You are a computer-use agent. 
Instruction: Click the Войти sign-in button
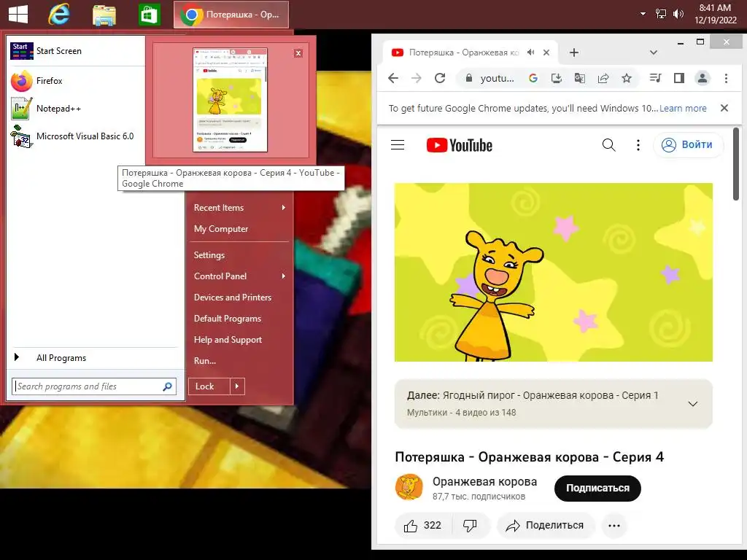(689, 145)
